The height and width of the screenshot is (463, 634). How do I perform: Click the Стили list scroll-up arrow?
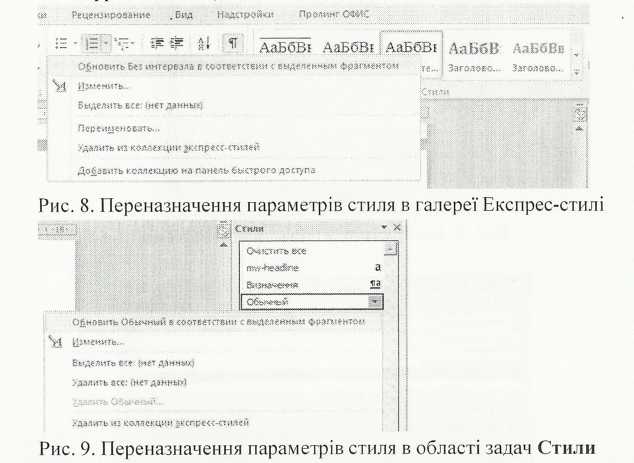(x=391, y=249)
